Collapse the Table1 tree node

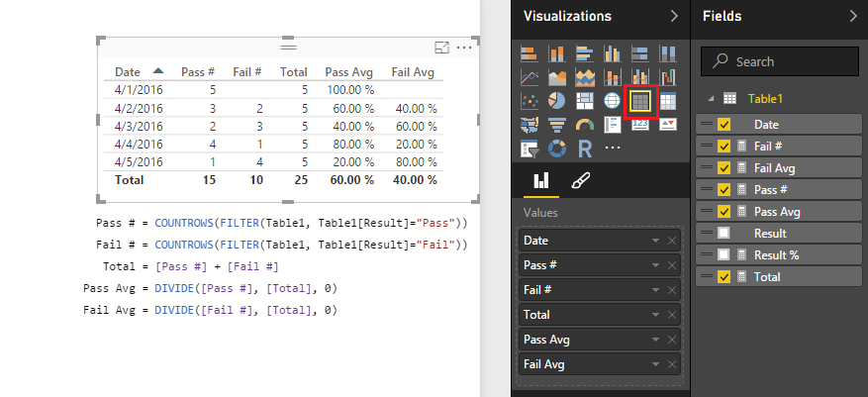[712, 99]
